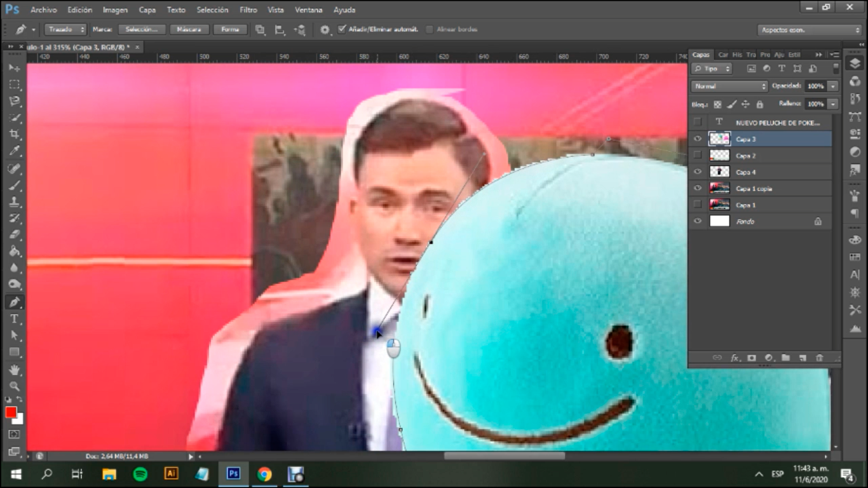The width and height of the screenshot is (868, 488).
Task: Select the Eraser tool
Action: (14, 234)
